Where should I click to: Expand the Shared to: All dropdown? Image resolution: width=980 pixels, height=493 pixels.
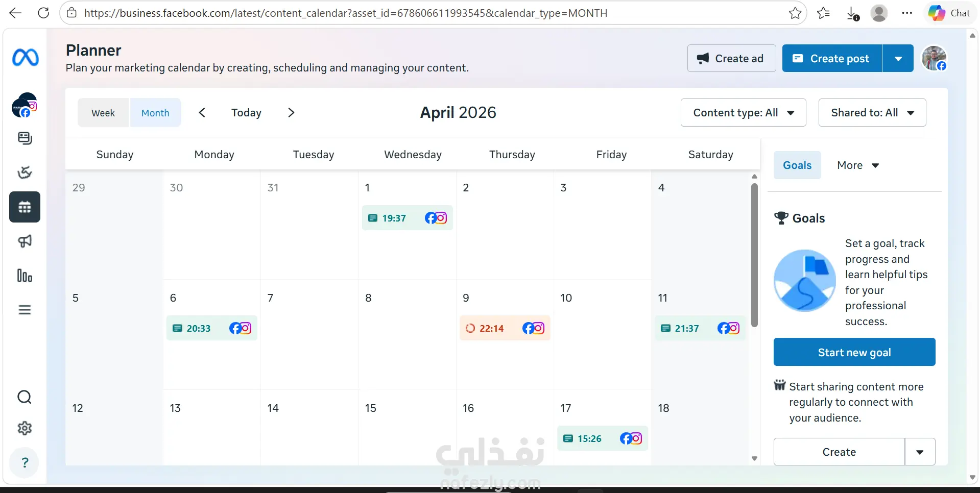click(872, 113)
